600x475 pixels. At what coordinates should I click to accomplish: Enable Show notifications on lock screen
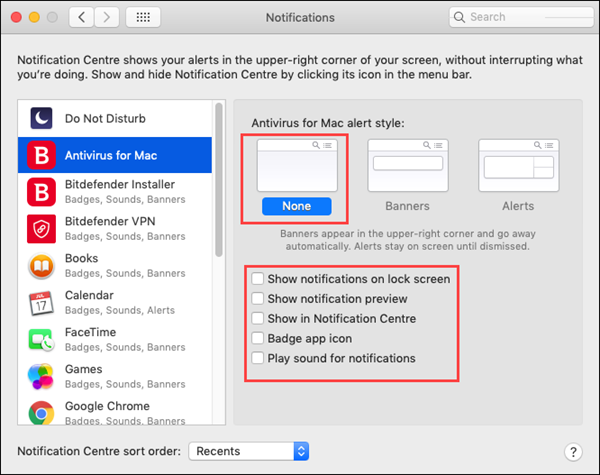pos(258,279)
